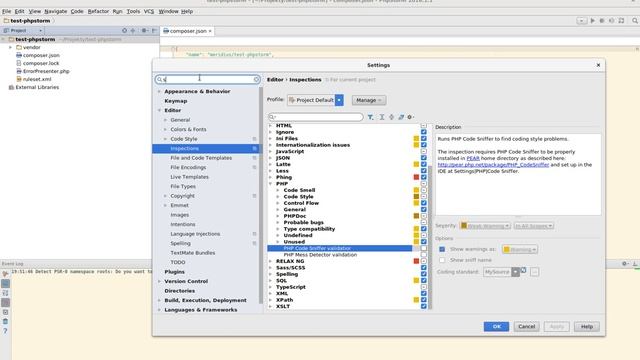Open Project panel gear settings
The height and width of the screenshot is (360, 640).
(x=144, y=31)
